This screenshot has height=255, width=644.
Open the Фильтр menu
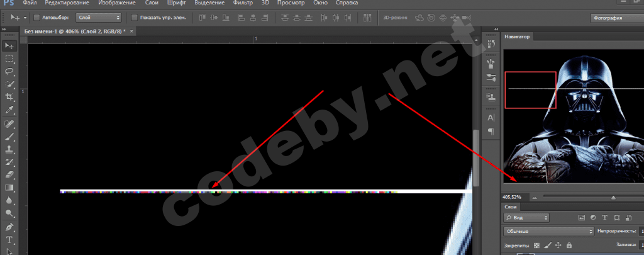(243, 3)
